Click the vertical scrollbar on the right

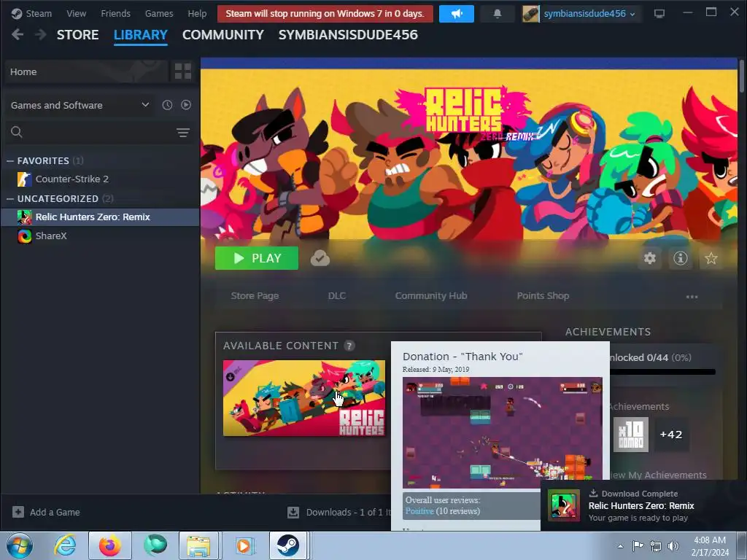pos(742,76)
